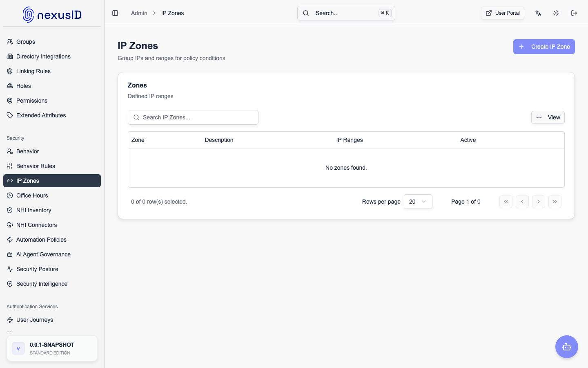Click the Behavior Rules sliders icon
588x368 pixels.
10,166
